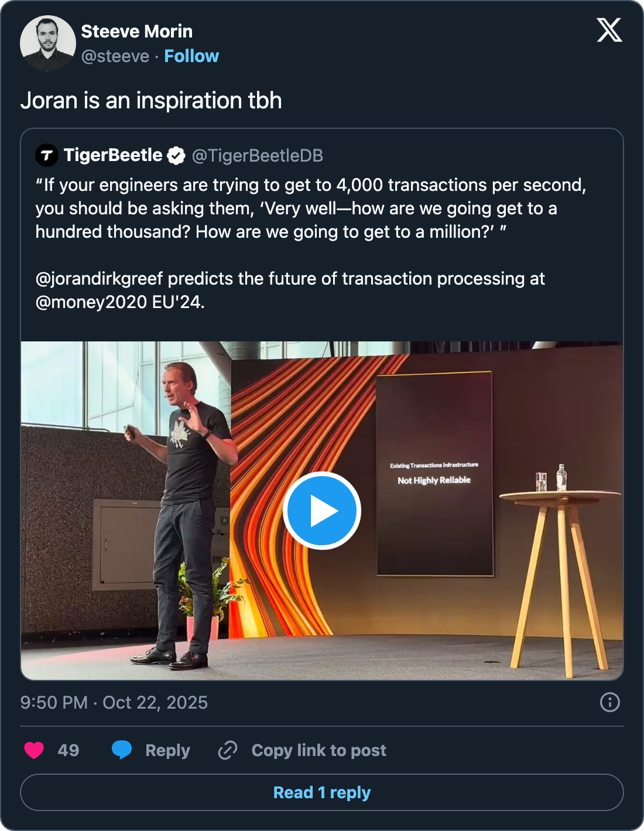Open the Twitter info circle icon

609,702
